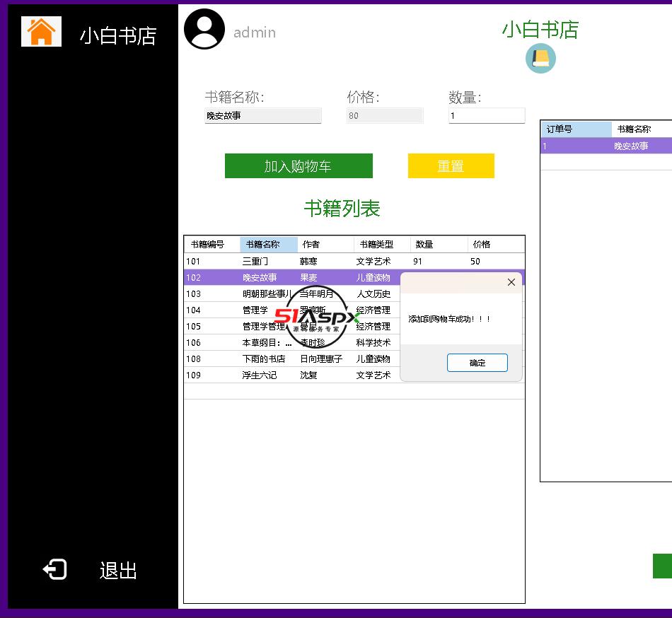672x618 pixels.
Task: Click the 订单号 column header in cart
Action: [x=575, y=129]
